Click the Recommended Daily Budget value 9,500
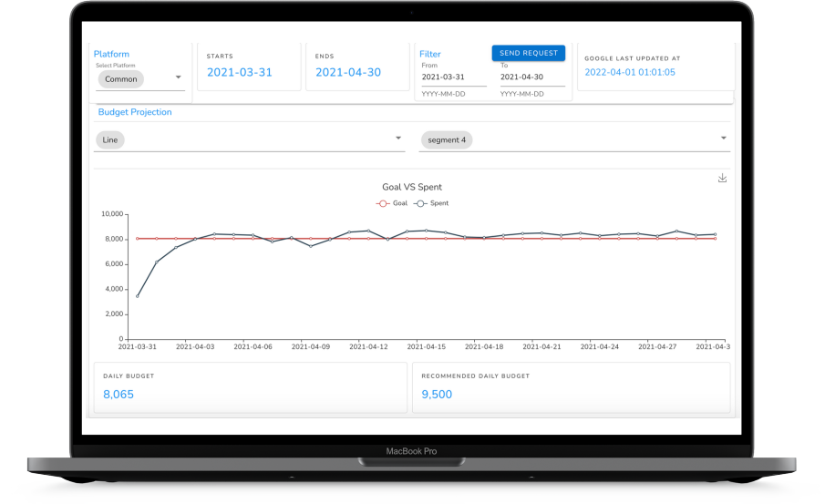The image size is (825, 504). click(437, 395)
